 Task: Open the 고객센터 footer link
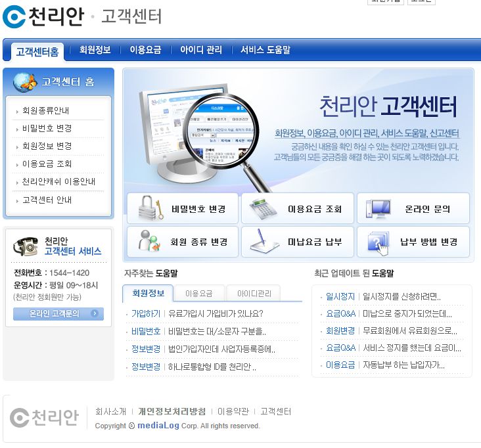[276, 411]
